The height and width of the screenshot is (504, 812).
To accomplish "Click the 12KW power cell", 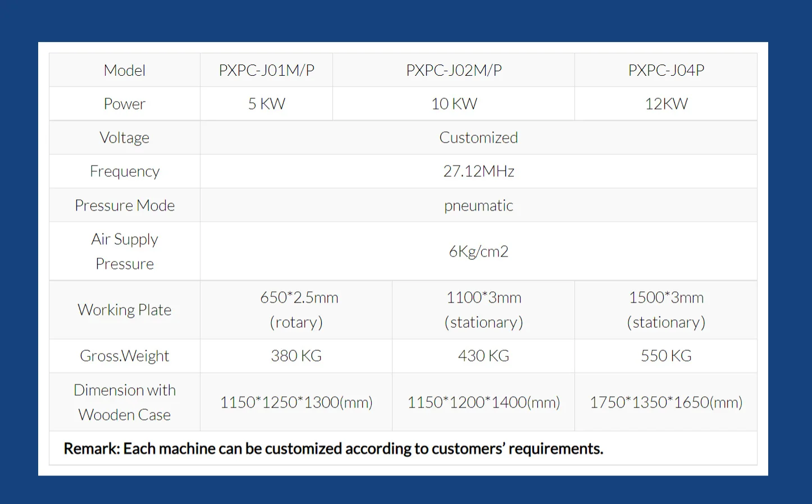I will pyautogui.click(x=666, y=104).
